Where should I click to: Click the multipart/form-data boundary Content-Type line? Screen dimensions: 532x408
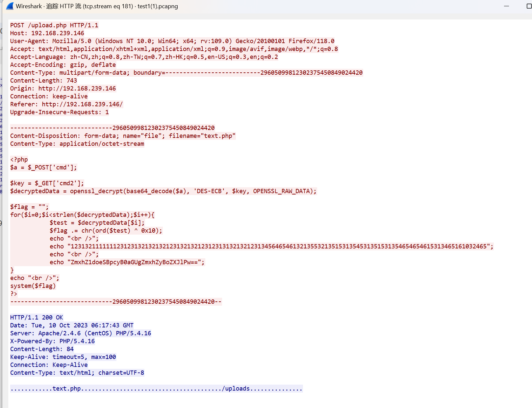point(186,73)
